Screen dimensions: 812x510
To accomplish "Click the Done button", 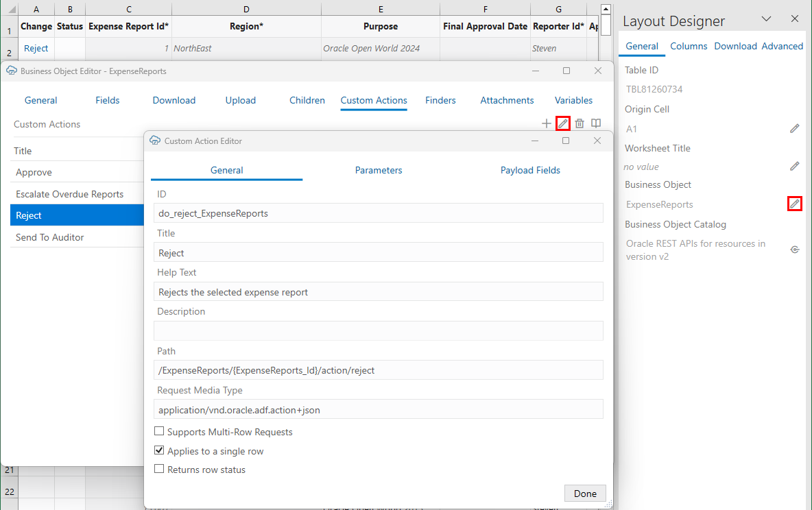I will (x=585, y=493).
